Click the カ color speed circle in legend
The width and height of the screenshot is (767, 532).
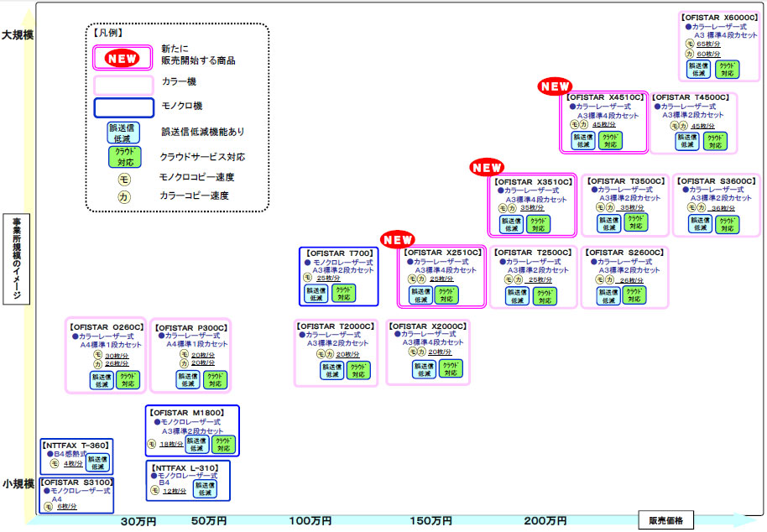coord(123,197)
